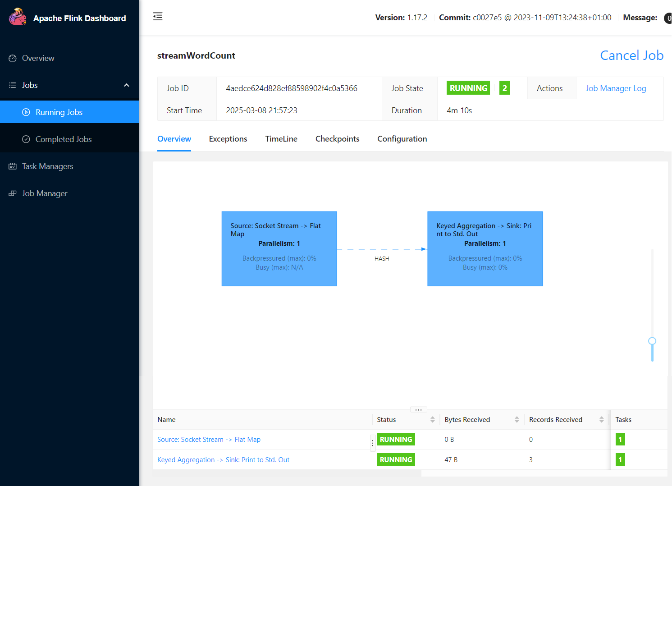
Task: Select the Keyed Aggregation graph node
Action: 485,249
